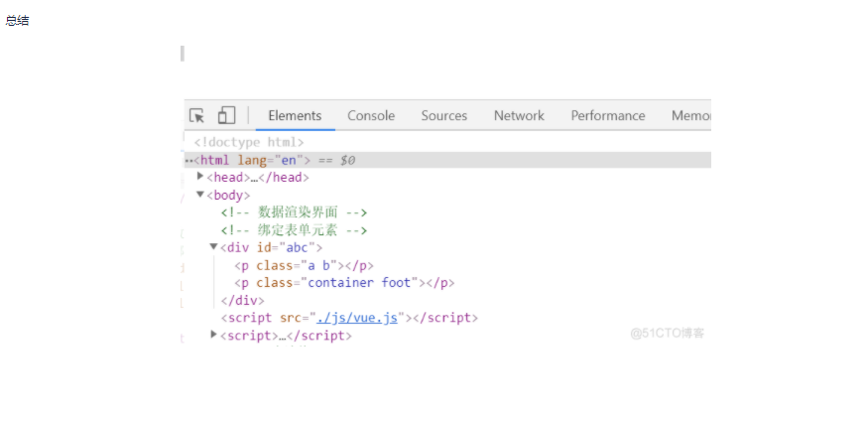Toggle the device toolbar icon
Viewport: 868px width, 421px height.
[226, 115]
